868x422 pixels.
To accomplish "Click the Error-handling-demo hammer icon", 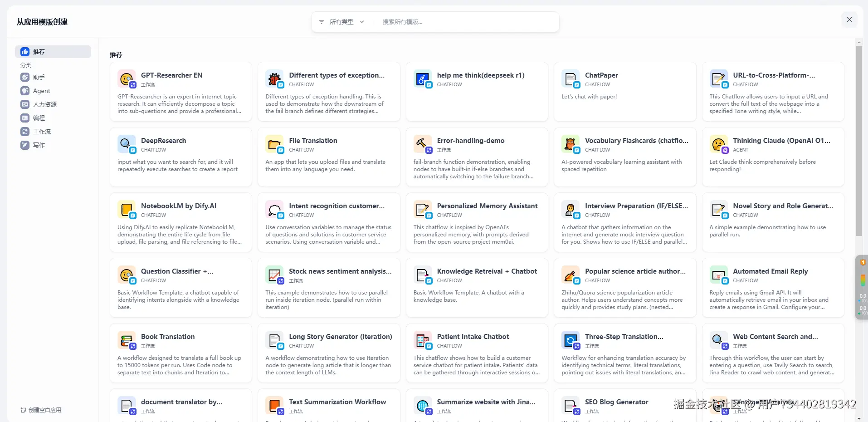I will coord(423,144).
